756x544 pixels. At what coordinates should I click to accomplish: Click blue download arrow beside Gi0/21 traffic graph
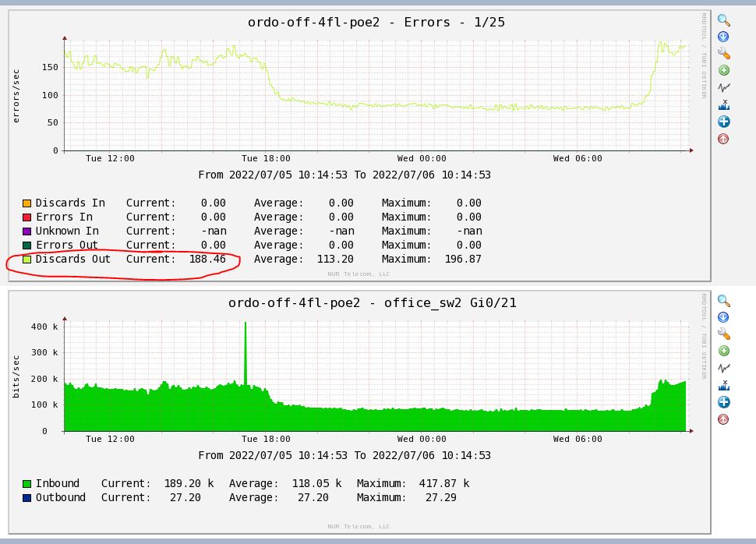(723, 317)
